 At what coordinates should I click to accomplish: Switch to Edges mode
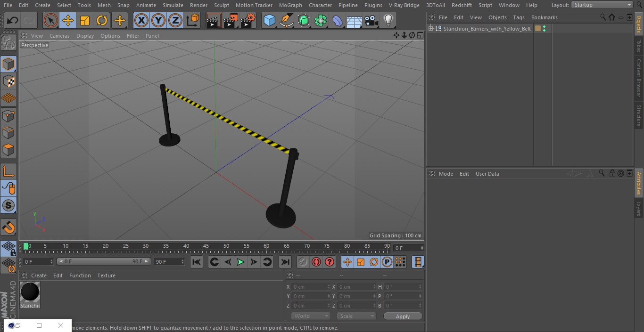pyautogui.click(x=8, y=132)
